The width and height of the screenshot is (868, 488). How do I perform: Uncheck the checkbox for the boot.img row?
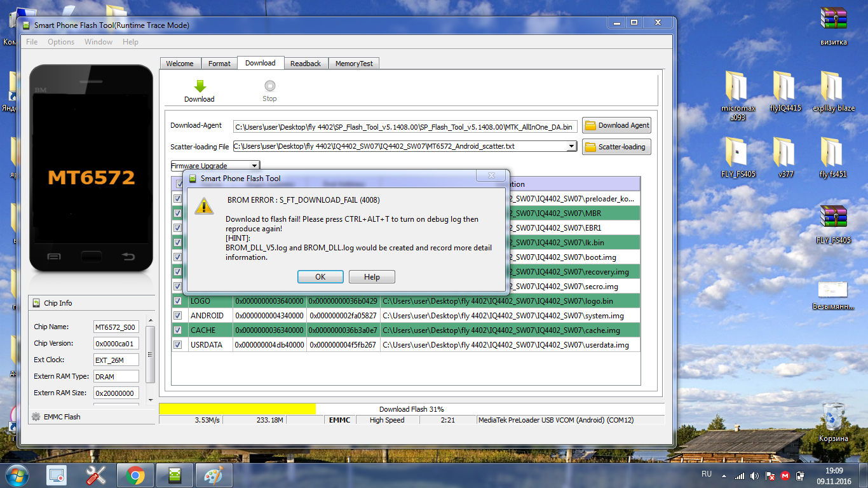click(177, 257)
